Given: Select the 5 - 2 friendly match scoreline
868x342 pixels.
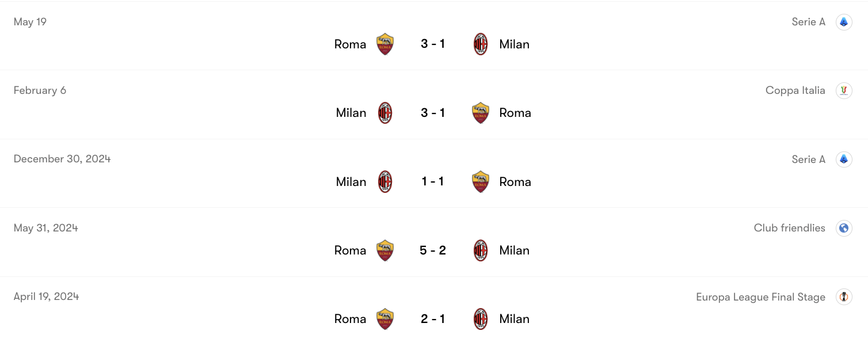Looking at the screenshot, I should [432, 250].
